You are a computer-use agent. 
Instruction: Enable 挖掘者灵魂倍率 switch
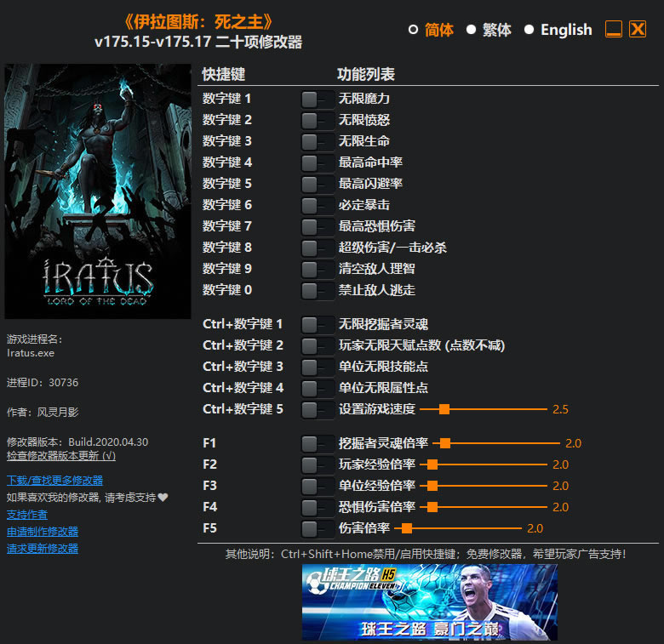point(318,444)
